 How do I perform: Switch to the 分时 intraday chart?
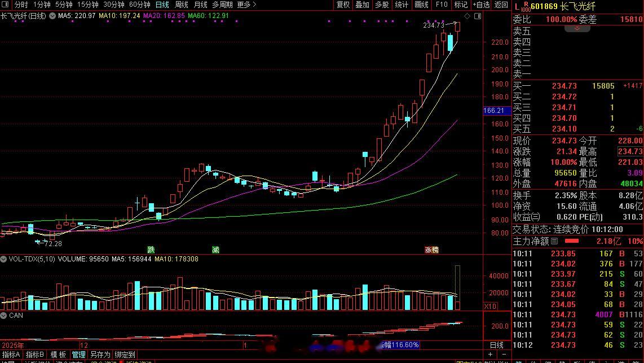(21, 5)
